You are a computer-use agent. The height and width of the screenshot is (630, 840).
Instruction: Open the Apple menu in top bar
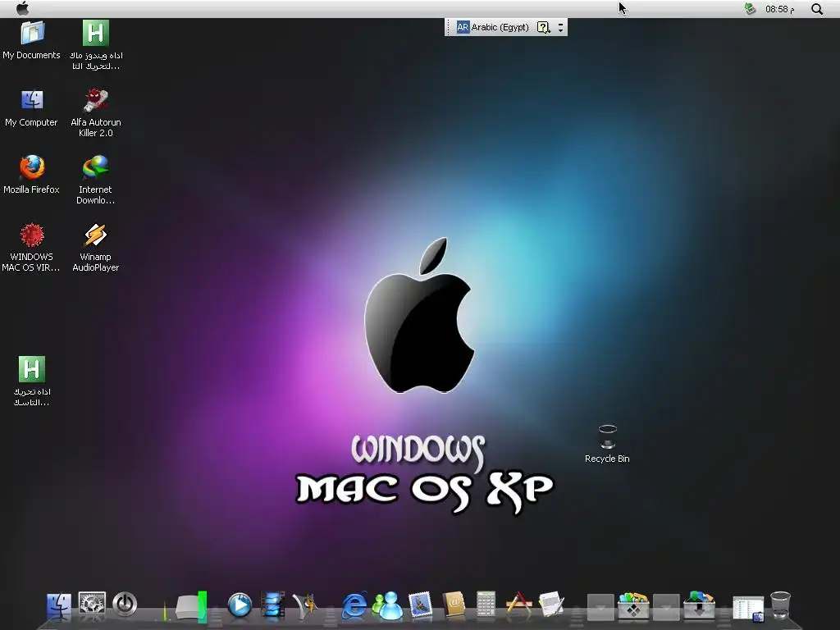pos(22,8)
